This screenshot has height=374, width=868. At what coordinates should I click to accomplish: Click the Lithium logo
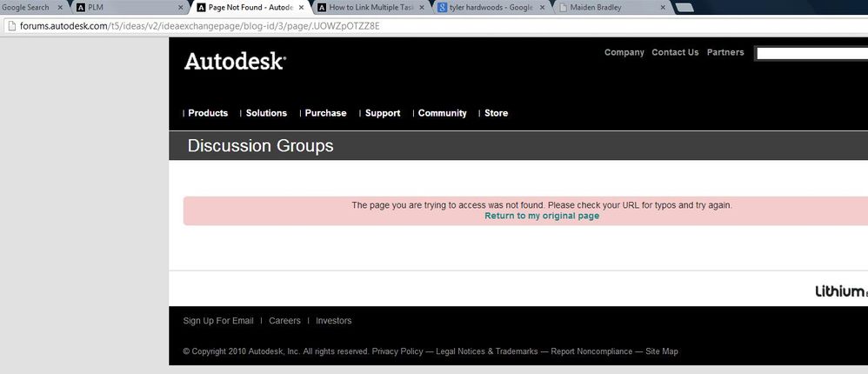click(840, 291)
